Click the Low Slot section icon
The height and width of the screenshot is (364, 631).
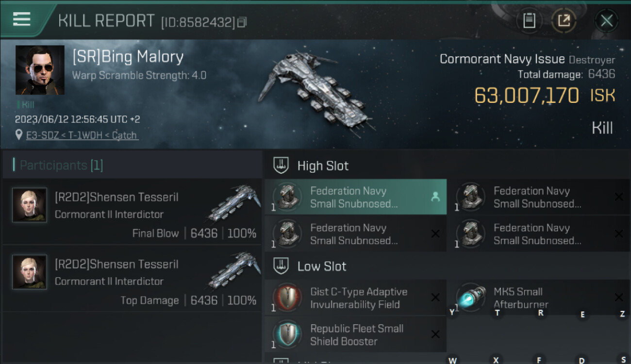coord(281,266)
